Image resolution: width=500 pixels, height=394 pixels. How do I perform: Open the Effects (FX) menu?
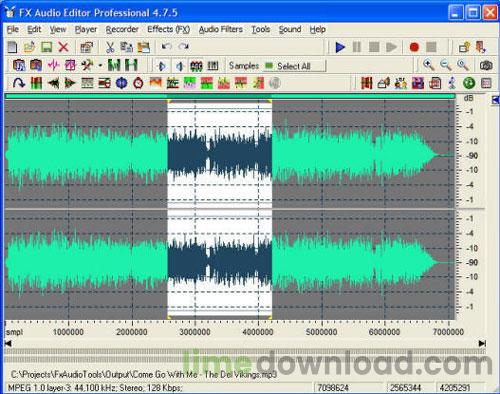tap(168, 29)
